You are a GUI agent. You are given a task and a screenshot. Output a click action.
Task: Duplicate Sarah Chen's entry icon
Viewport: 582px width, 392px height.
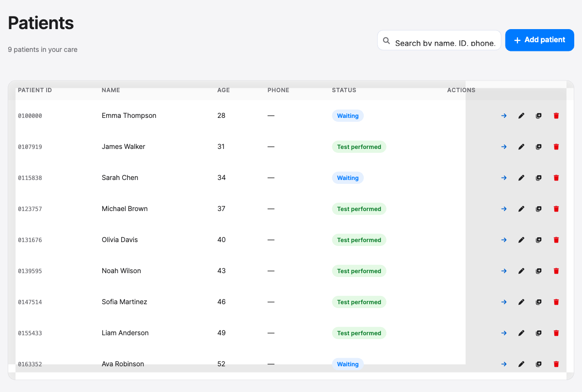[539, 178]
